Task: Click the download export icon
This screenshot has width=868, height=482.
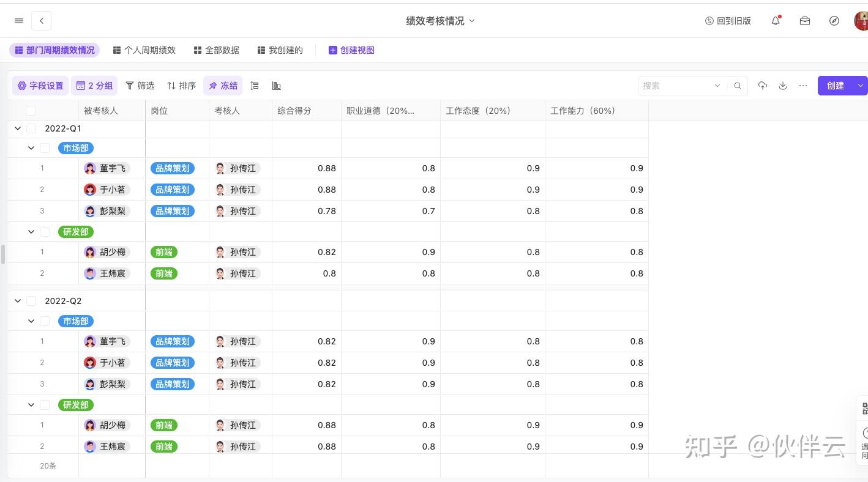Action: 783,86
